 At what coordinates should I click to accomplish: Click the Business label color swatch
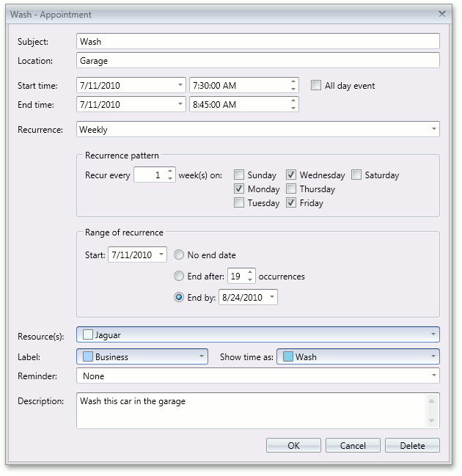[87, 357]
